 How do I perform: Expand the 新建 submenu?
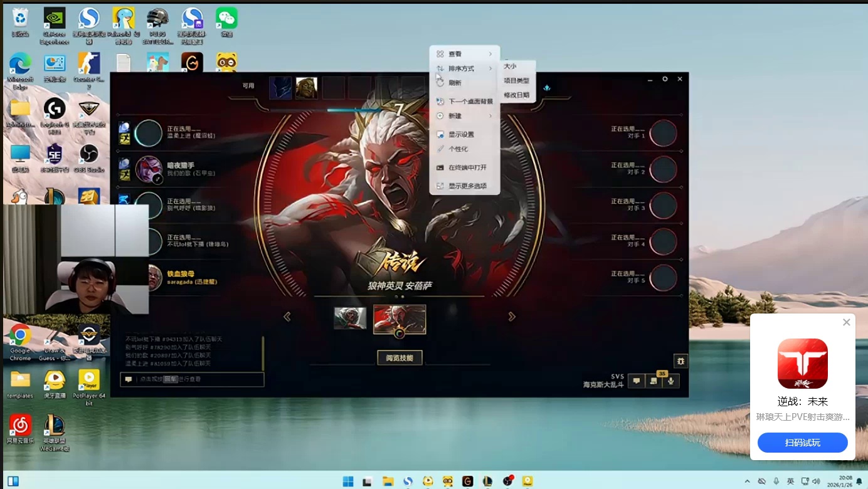(465, 116)
